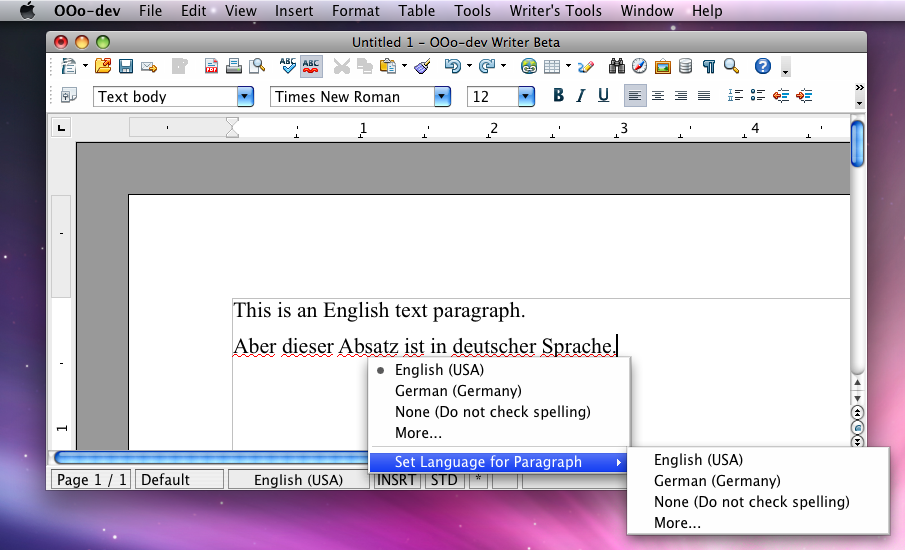Toggle AutoSpellcheck in the toolbar
The image size is (905, 550).
click(311, 67)
